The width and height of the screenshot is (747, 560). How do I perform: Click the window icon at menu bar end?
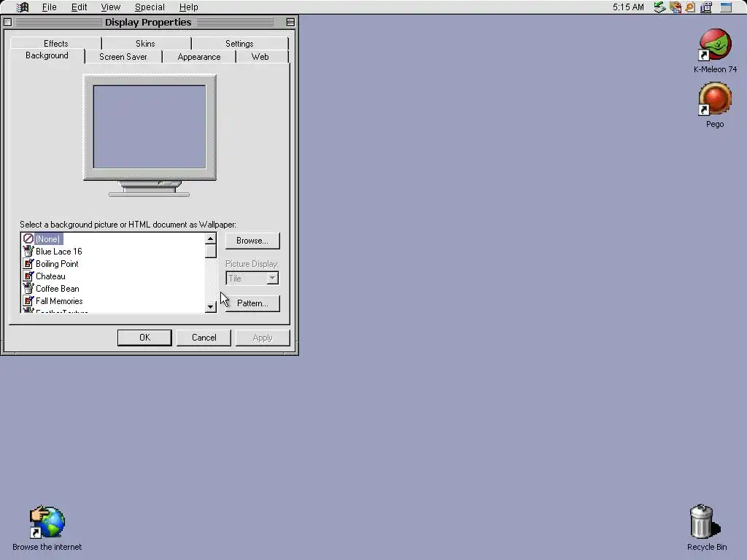pos(726,7)
